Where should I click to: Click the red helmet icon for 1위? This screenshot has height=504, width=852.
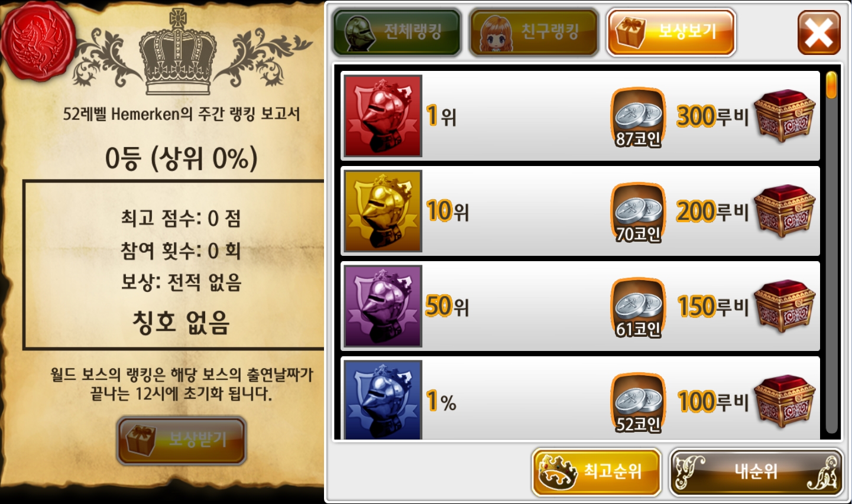pos(383,116)
